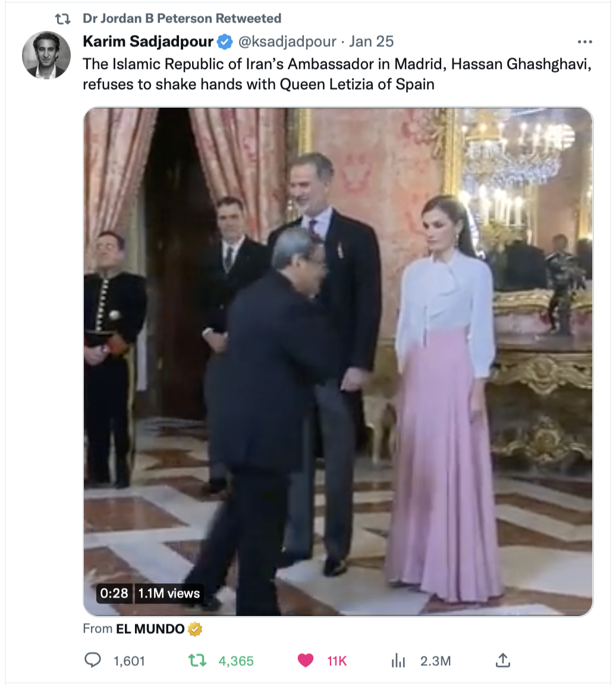This screenshot has width=616, height=685.
Task: Click the gold verified badge beside EL MUNDO
Action: point(195,629)
